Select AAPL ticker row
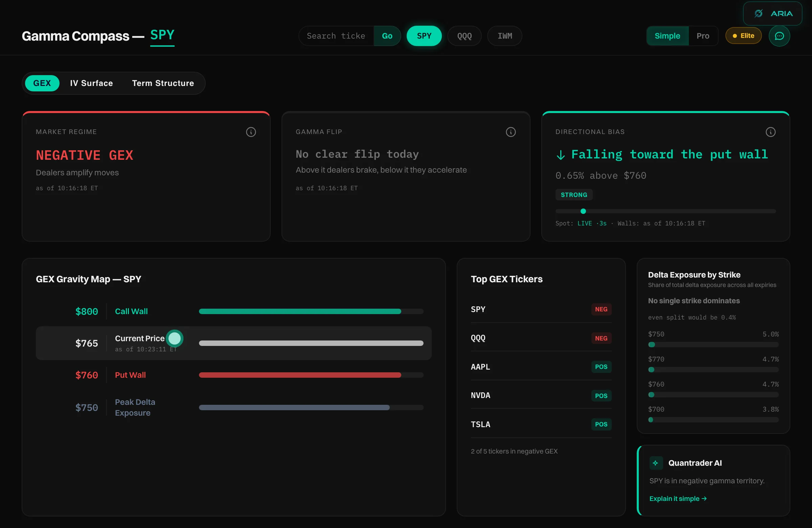Image resolution: width=812 pixels, height=528 pixels. tap(541, 367)
